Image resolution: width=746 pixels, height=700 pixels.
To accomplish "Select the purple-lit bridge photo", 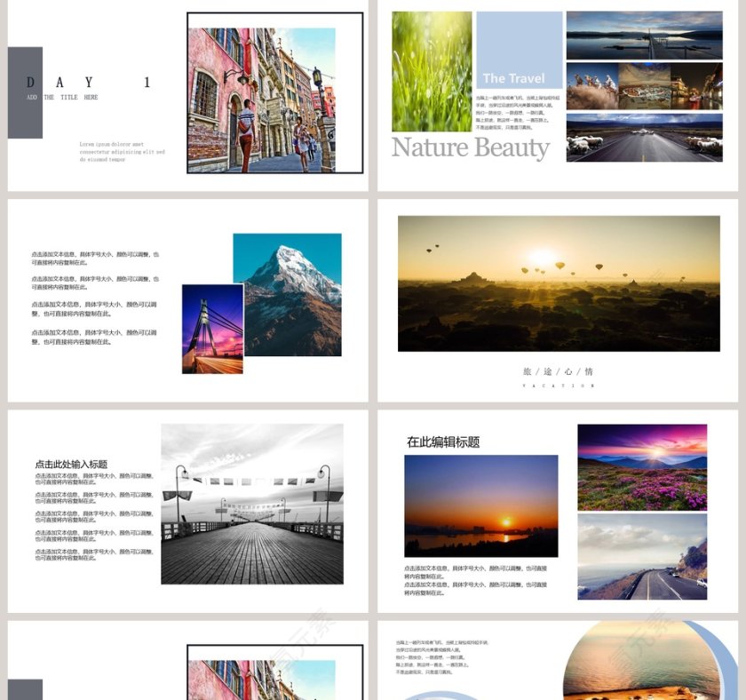I will pyautogui.click(x=212, y=329).
